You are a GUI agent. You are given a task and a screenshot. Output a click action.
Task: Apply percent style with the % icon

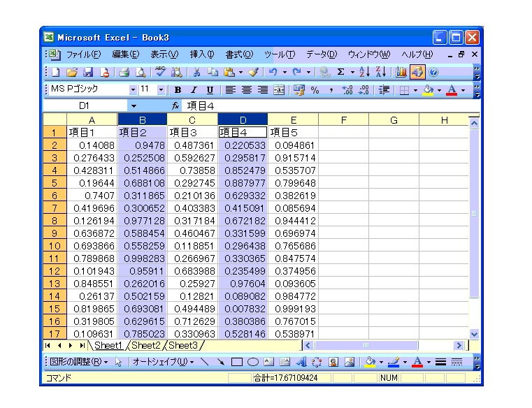click(315, 90)
